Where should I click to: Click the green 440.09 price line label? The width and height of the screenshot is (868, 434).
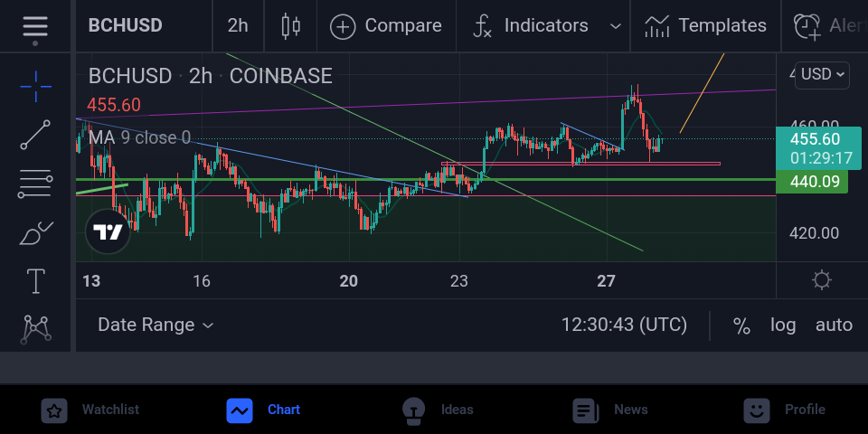(x=812, y=182)
